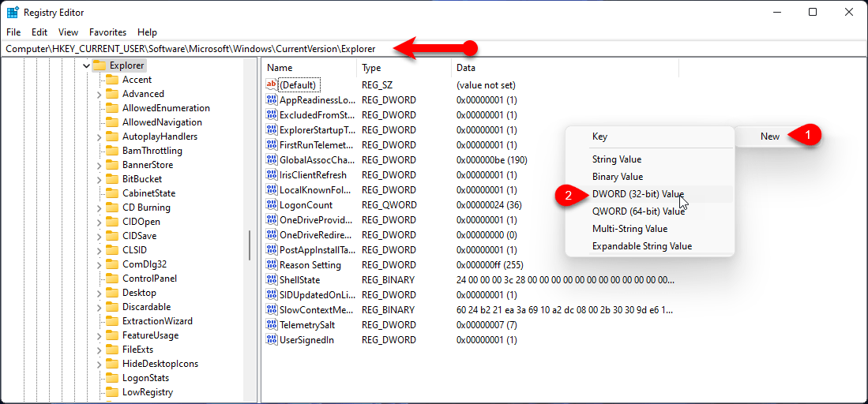
Task: Select the AllowedEnumeration key
Action: coord(166,108)
